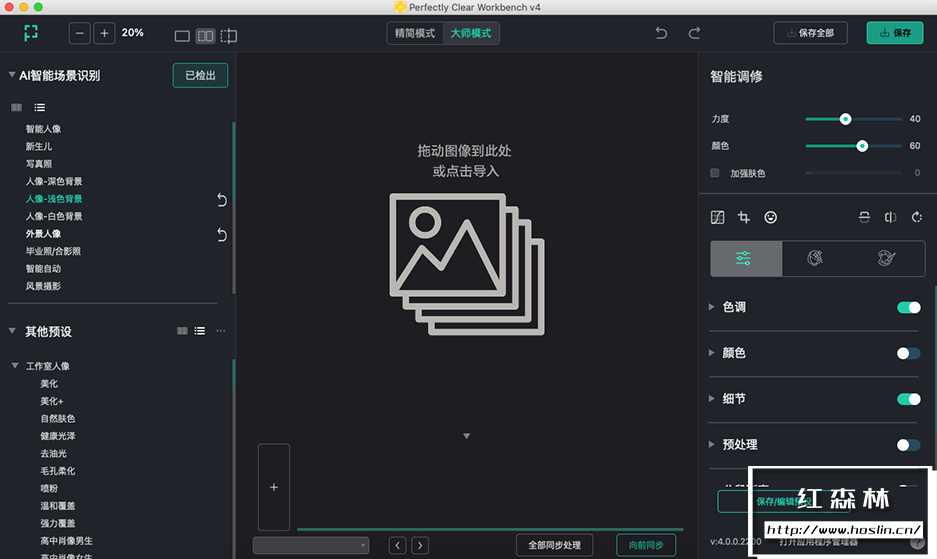Select split compare view icon
The height and width of the screenshot is (559, 937).
pos(228,36)
